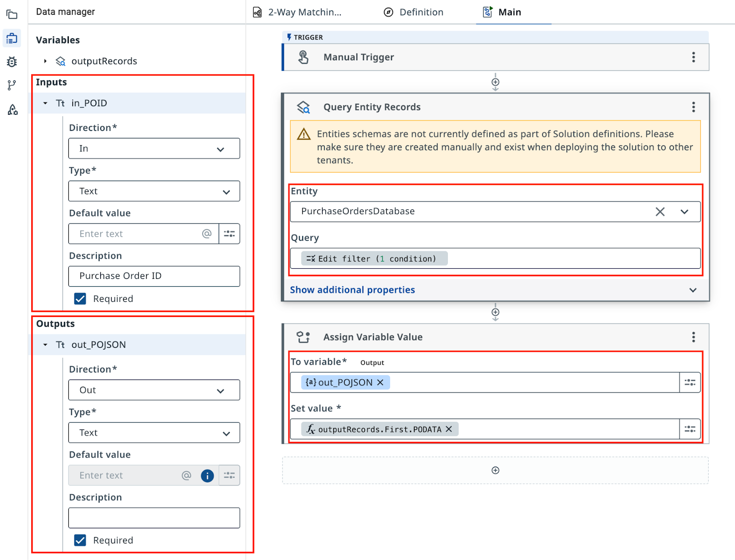This screenshot has height=560, width=735.
Task: Open Manual Trigger options menu
Action: [x=693, y=57]
